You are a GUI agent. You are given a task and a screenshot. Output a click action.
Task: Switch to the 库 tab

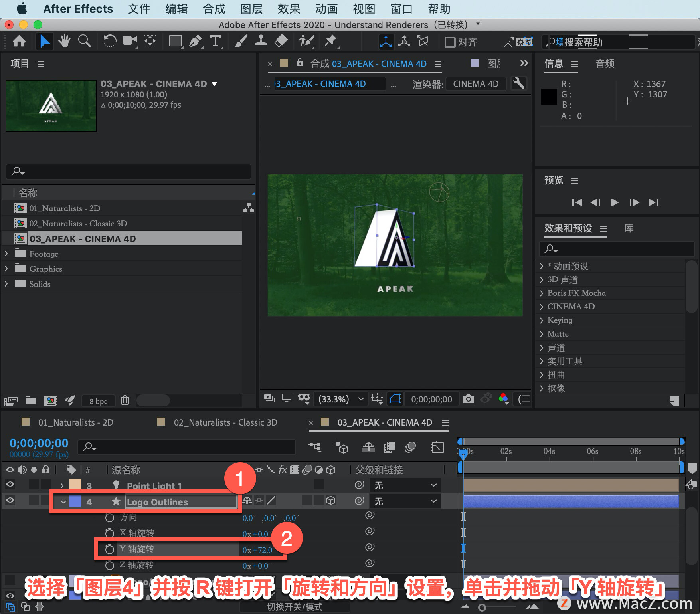tap(629, 228)
